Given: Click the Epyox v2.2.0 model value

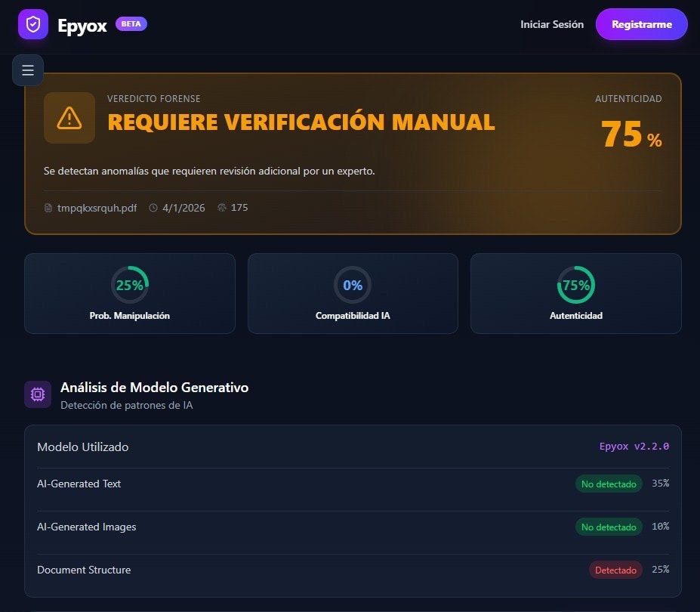Looking at the screenshot, I should [634, 447].
